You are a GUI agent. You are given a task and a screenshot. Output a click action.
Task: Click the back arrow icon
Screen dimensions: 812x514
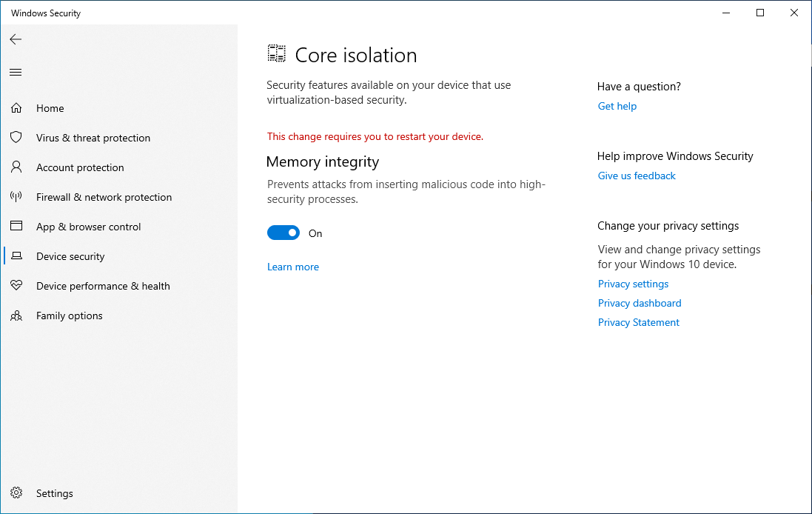(16, 39)
